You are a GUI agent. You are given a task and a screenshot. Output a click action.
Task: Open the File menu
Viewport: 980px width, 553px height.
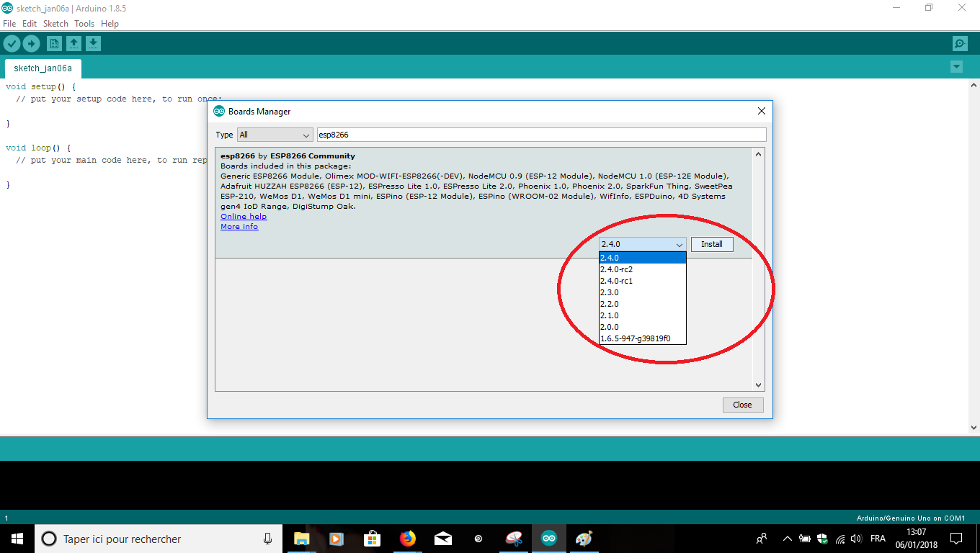click(x=9, y=24)
